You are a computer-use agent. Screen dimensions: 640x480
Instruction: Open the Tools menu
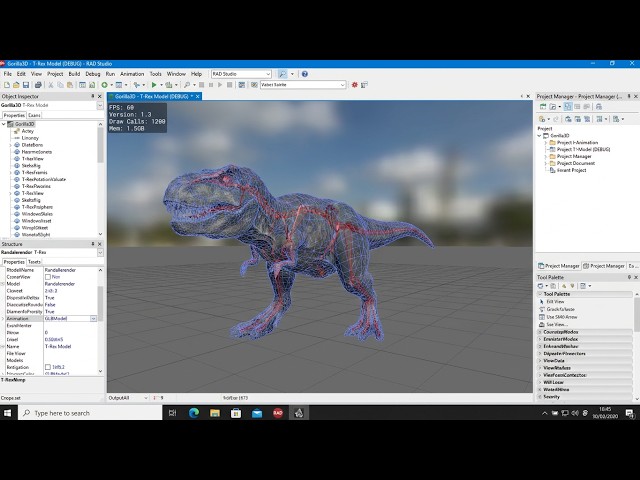coord(156,74)
